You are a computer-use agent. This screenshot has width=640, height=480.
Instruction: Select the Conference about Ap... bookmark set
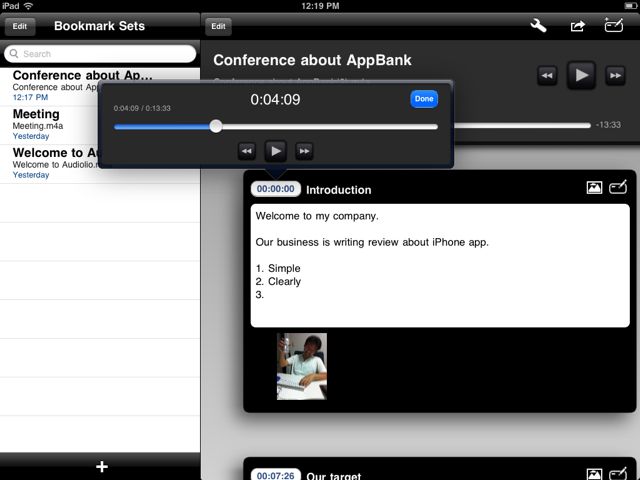tap(100, 86)
